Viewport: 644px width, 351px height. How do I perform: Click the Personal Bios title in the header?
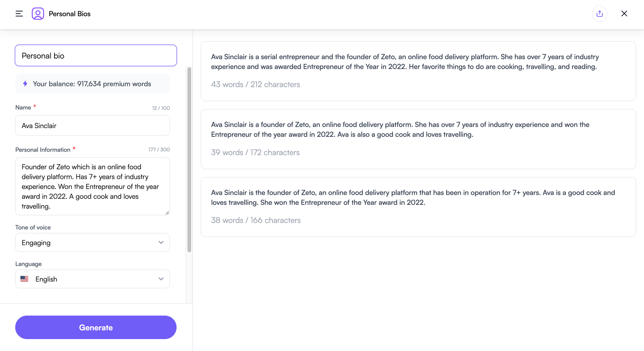tap(70, 14)
